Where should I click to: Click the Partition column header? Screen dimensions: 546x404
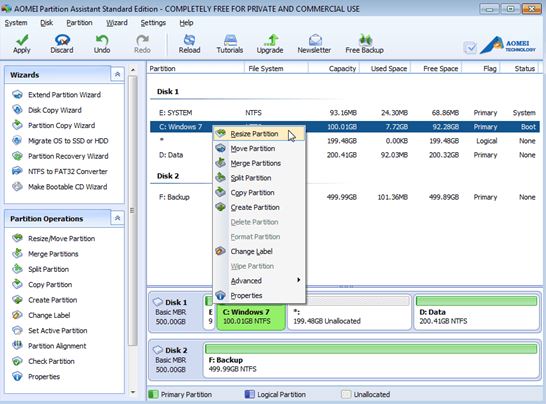click(196, 69)
